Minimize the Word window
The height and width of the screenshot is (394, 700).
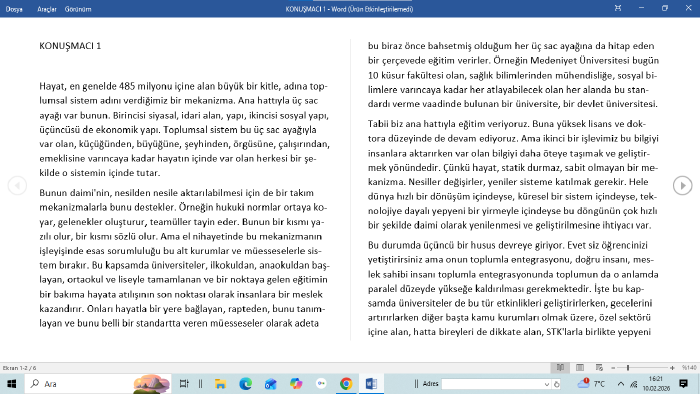pyautogui.click(x=642, y=8)
